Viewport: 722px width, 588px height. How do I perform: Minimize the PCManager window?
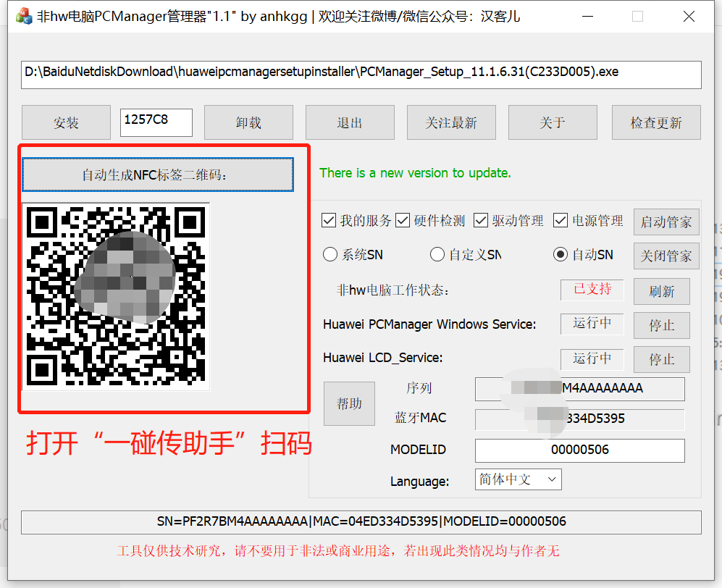587,17
